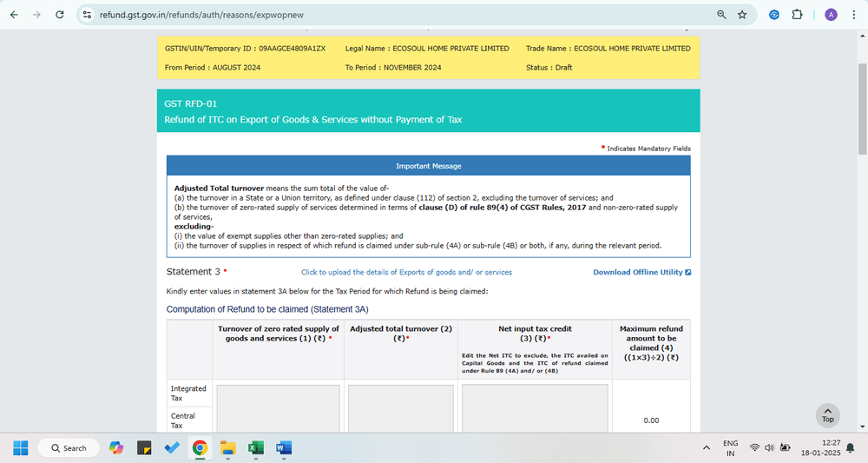The image size is (868, 463).
Task: Click the GST RFD-01 heading
Action: [x=190, y=103]
